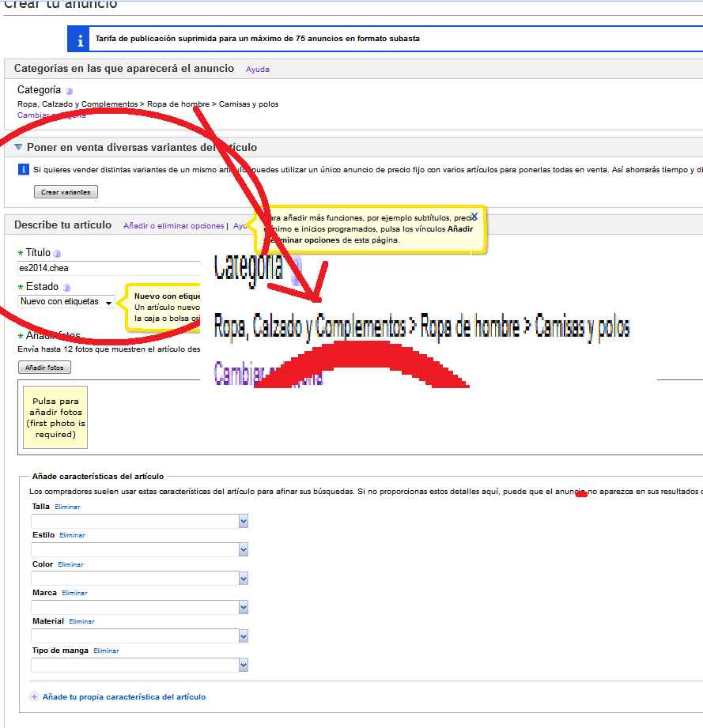The height and width of the screenshot is (728, 703).
Task: Click into the Título text field
Action: (x=111, y=268)
